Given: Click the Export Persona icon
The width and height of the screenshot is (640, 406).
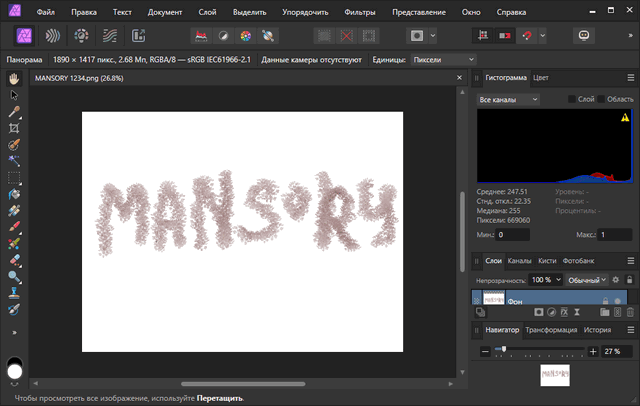Looking at the screenshot, I should coord(138,36).
